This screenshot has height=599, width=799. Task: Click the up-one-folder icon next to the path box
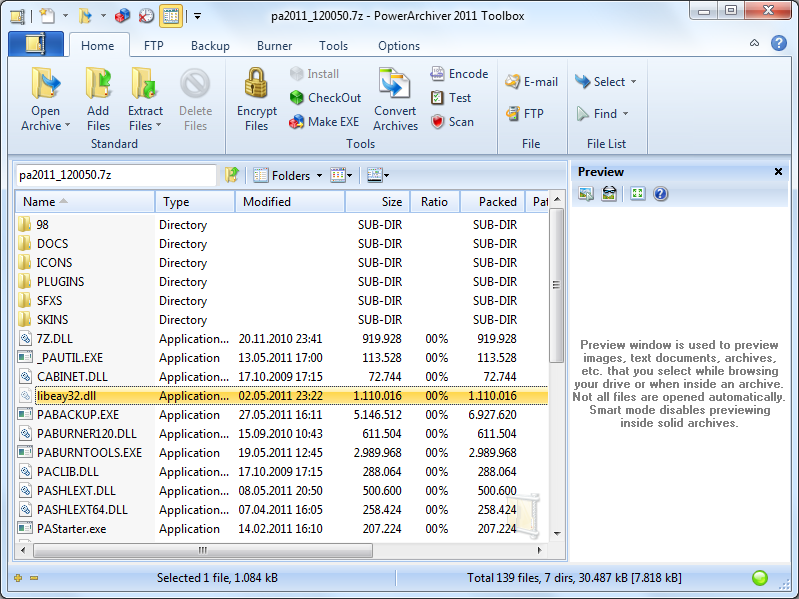click(x=232, y=175)
